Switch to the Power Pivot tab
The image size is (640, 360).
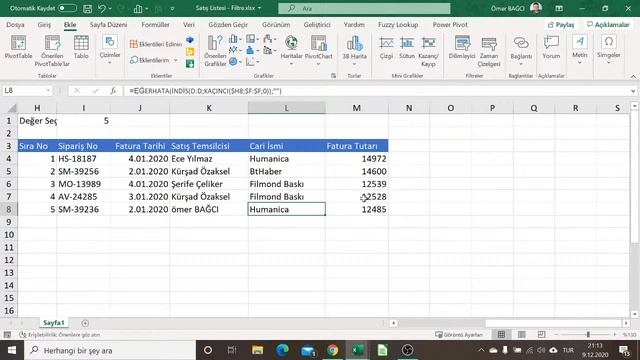(x=450, y=24)
